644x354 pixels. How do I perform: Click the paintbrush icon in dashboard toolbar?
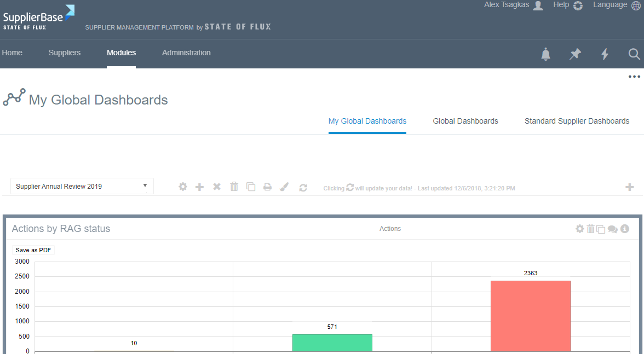(x=284, y=187)
